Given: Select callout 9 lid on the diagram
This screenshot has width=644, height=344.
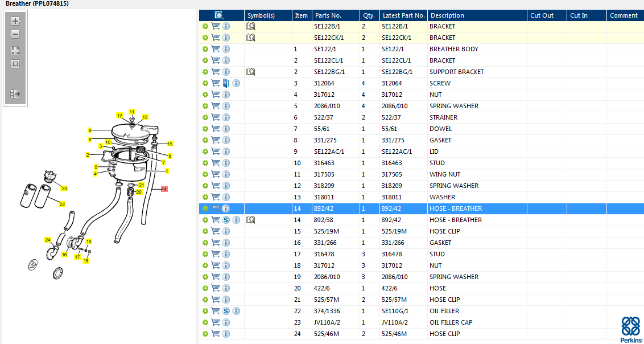Looking at the screenshot, I should [89, 130].
